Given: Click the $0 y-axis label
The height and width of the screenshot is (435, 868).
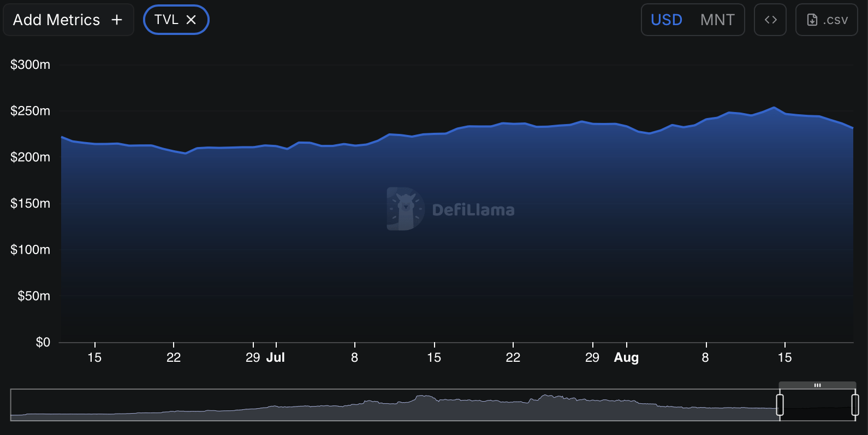Looking at the screenshot, I should pyautogui.click(x=43, y=342).
